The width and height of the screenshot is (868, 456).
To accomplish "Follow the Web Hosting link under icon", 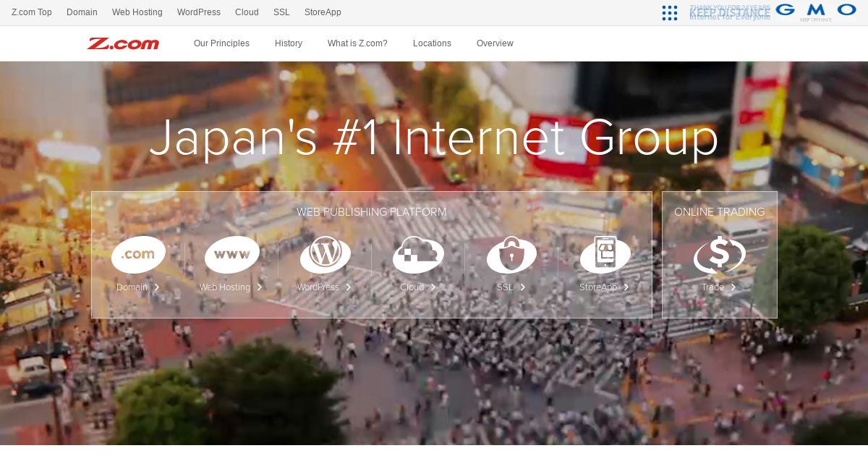I will pos(231,287).
